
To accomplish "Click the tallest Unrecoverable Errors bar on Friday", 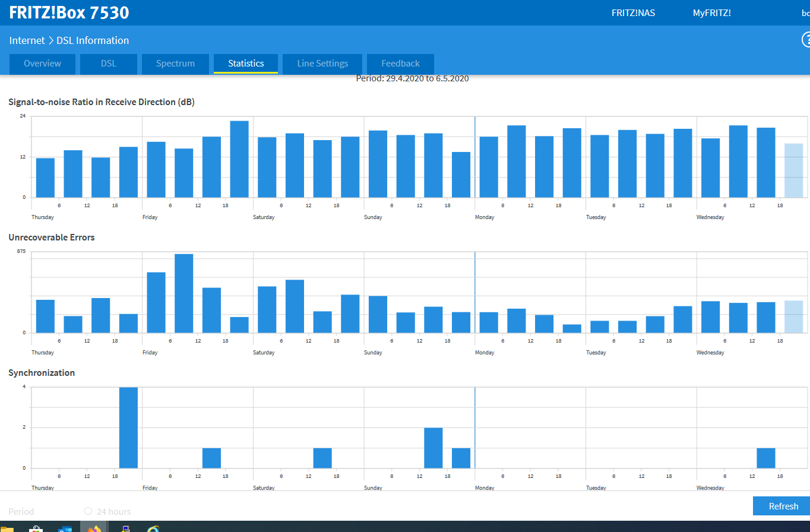I will 183,293.
